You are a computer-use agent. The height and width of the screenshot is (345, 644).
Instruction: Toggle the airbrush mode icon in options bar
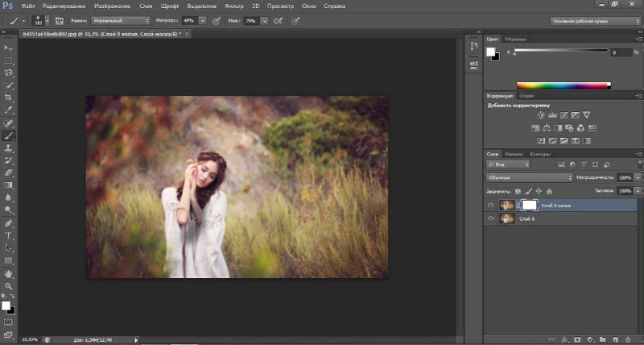coord(278,20)
